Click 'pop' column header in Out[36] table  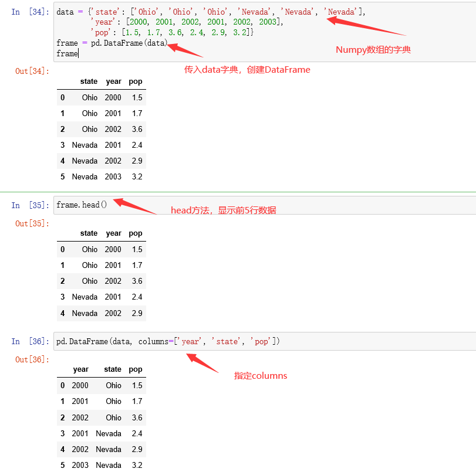click(x=136, y=370)
